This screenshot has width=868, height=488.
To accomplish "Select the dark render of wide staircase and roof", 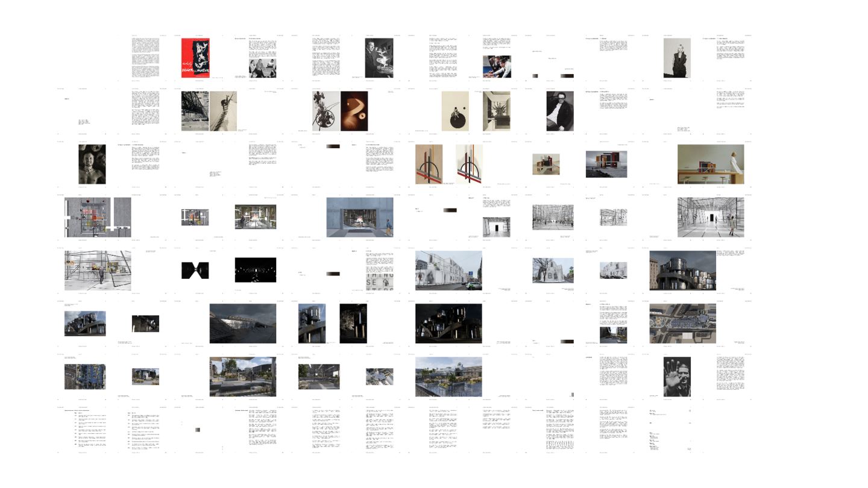I will (x=243, y=324).
